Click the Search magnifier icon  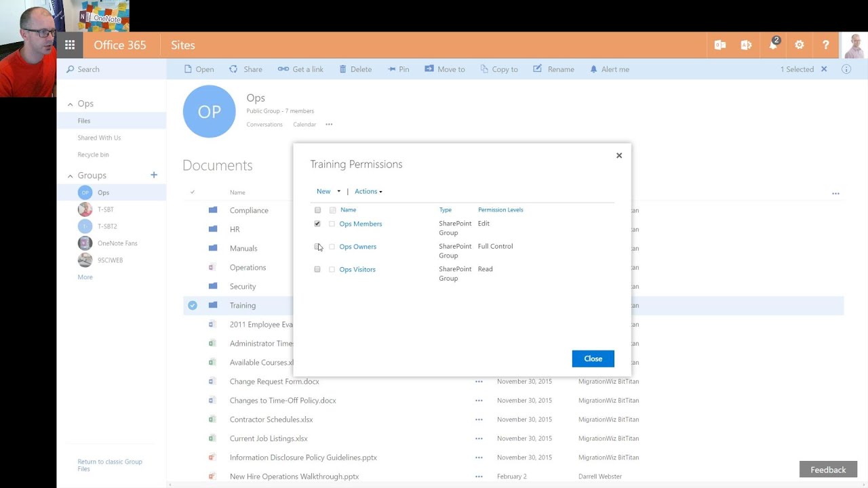click(x=70, y=69)
